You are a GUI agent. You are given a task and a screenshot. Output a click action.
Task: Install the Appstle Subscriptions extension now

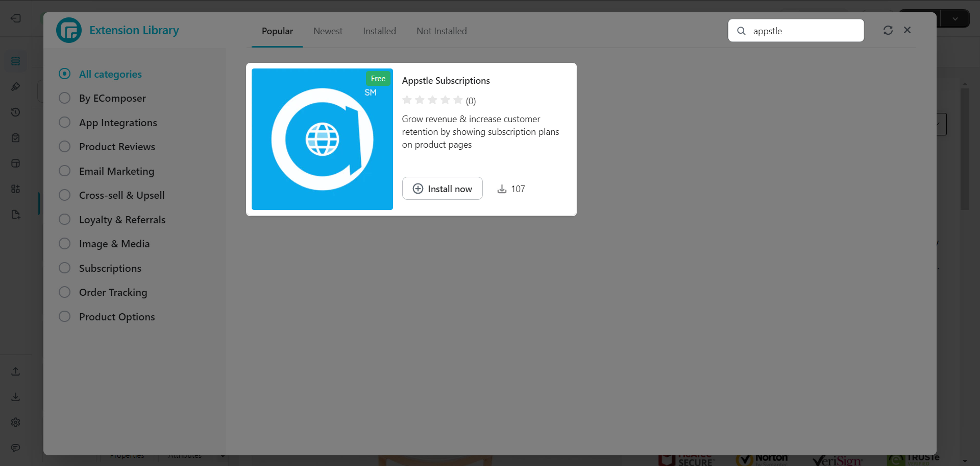[443, 189]
